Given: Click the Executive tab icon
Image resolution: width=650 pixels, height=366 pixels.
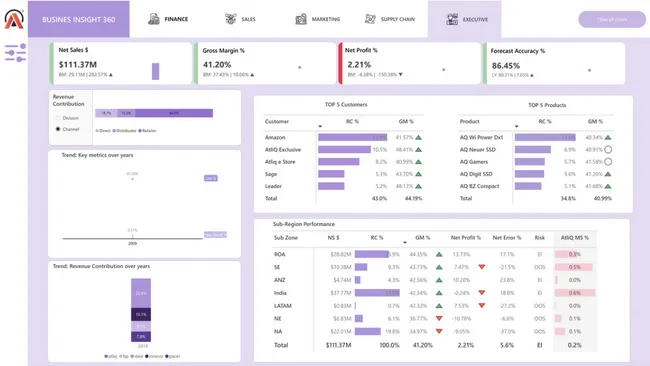Looking at the screenshot, I should [x=452, y=19].
